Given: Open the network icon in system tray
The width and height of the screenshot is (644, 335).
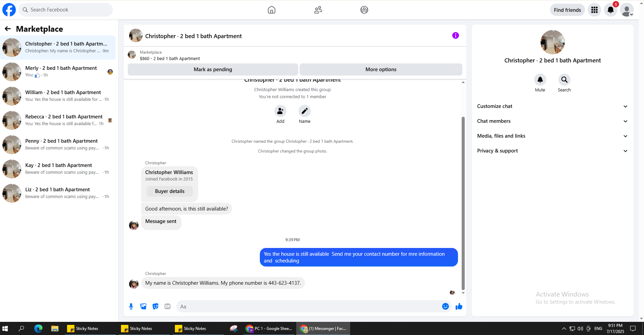Looking at the screenshot, I should (x=572, y=329).
